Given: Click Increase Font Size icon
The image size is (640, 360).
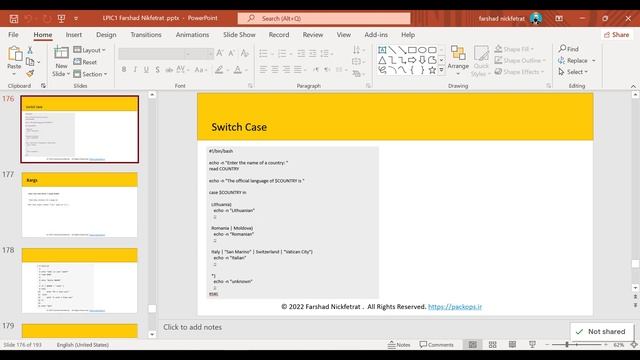Looking at the screenshot, I should point(220,53).
